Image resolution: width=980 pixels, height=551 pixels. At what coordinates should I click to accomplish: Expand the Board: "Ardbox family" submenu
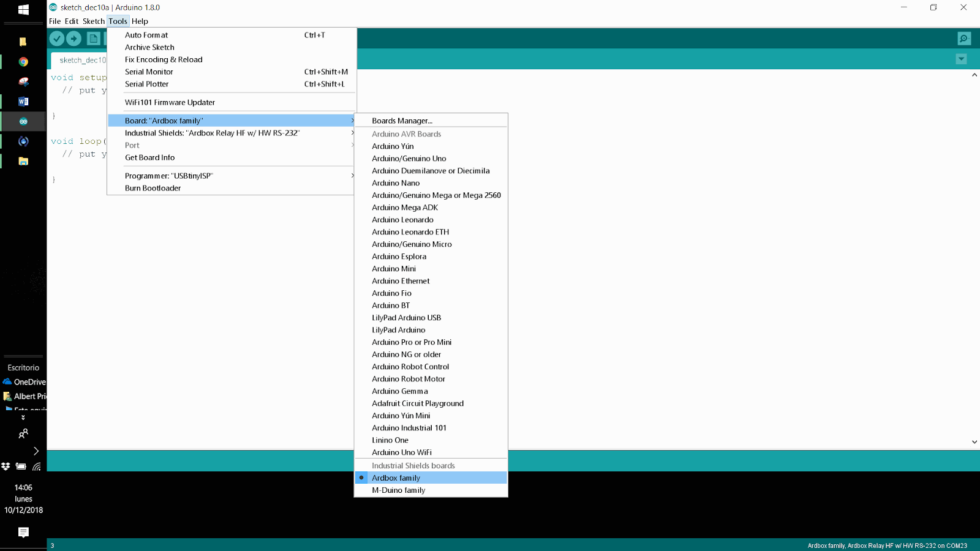pos(232,121)
